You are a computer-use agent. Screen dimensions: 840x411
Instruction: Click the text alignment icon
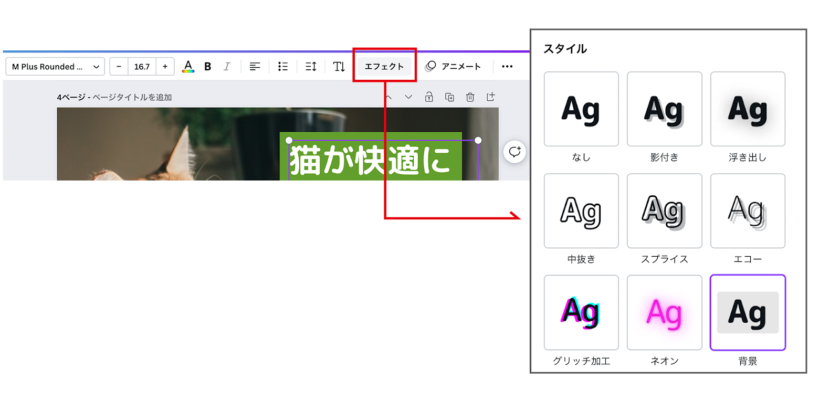coord(255,67)
